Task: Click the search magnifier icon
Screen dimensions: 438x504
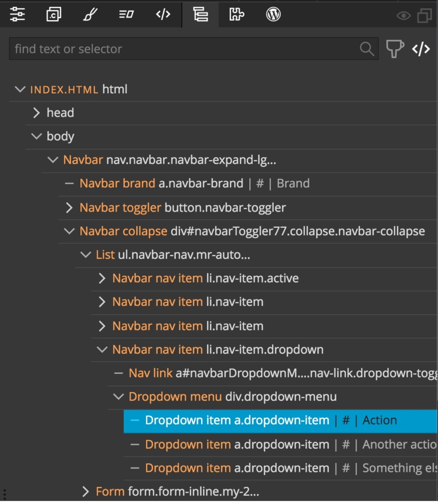Action: (368, 48)
